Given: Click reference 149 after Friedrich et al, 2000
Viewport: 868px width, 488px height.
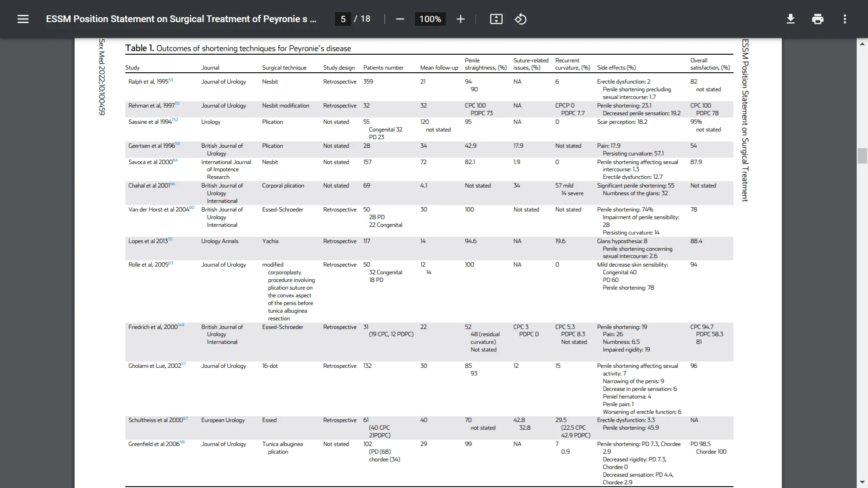Looking at the screenshot, I should coord(181,325).
